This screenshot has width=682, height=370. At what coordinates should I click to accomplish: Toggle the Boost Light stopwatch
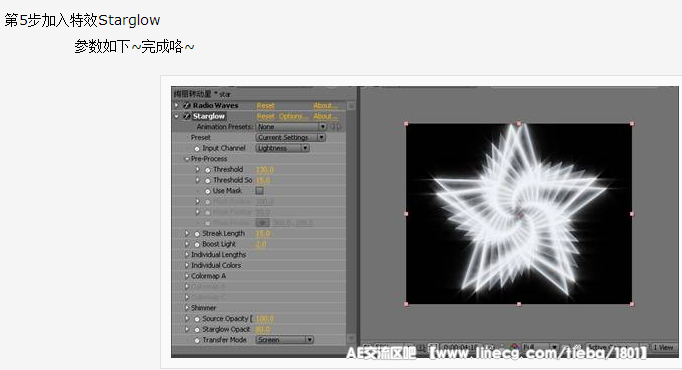point(197,245)
